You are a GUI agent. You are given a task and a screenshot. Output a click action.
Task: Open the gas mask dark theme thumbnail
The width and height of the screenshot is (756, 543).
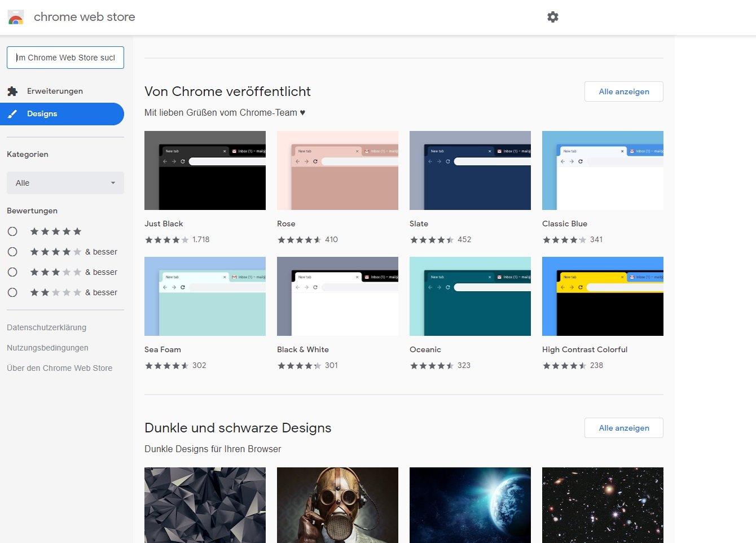point(337,505)
